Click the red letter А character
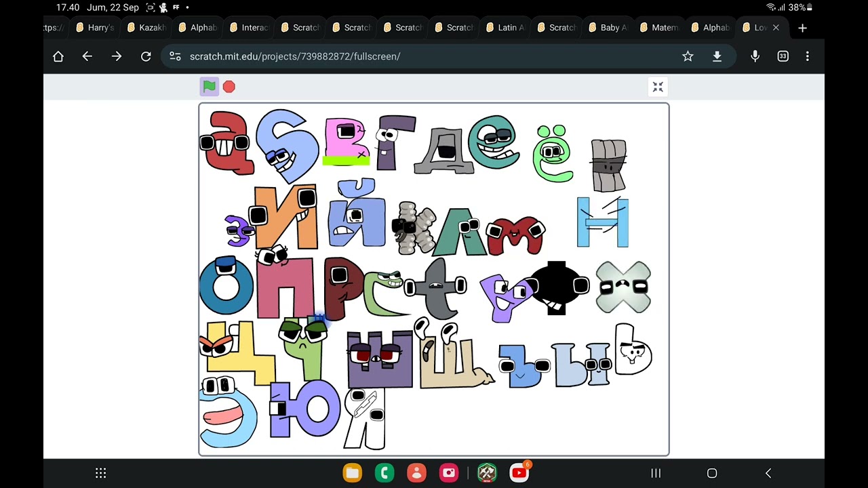Screen dimensions: 868x488 tap(227, 142)
